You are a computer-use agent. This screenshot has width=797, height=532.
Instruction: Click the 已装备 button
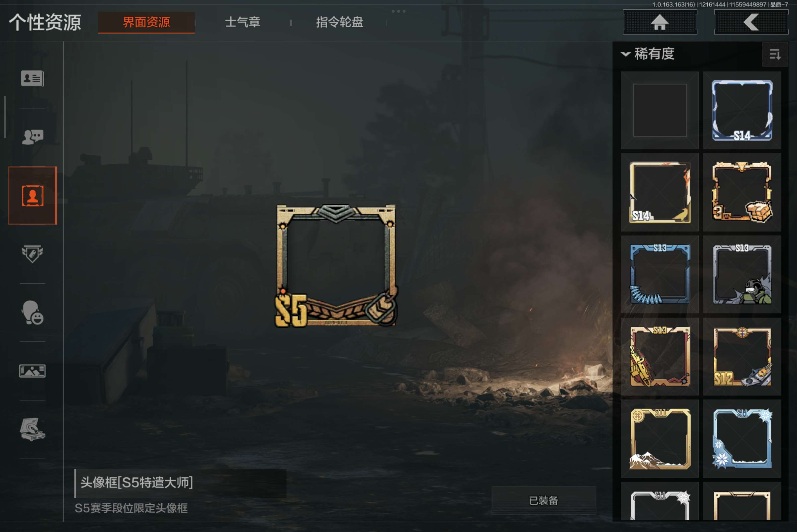pos(543,500)
